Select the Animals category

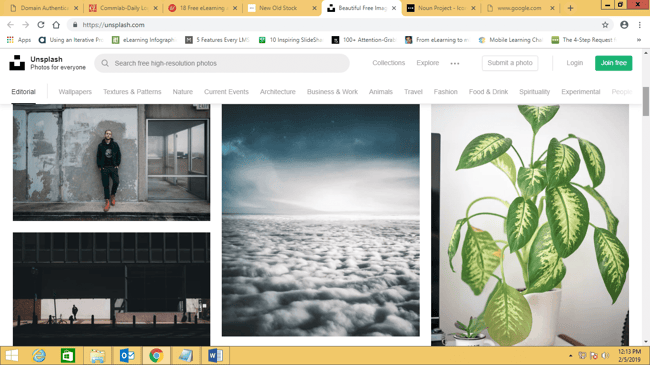(381, 92)
